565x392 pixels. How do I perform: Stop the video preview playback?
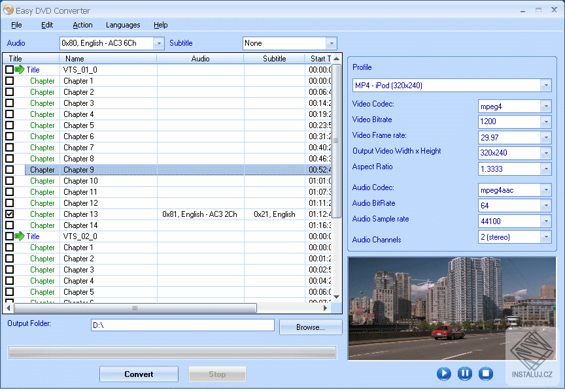[486, 374]
